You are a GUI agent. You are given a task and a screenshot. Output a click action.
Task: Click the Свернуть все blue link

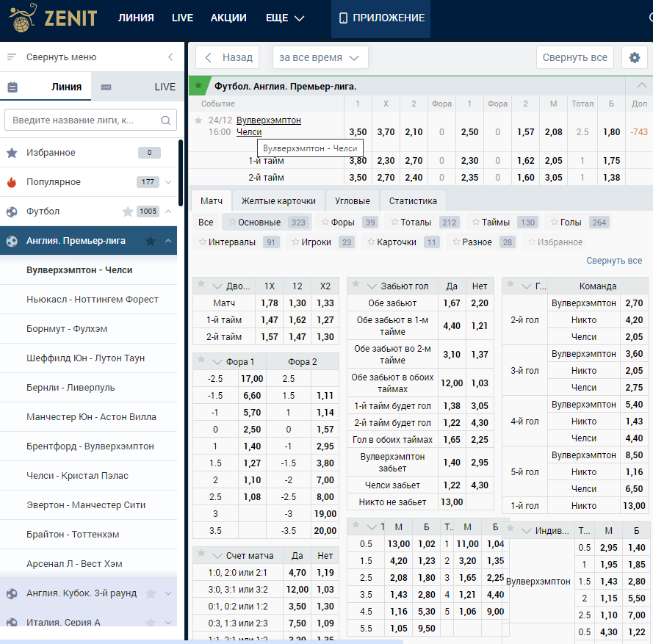614,261
